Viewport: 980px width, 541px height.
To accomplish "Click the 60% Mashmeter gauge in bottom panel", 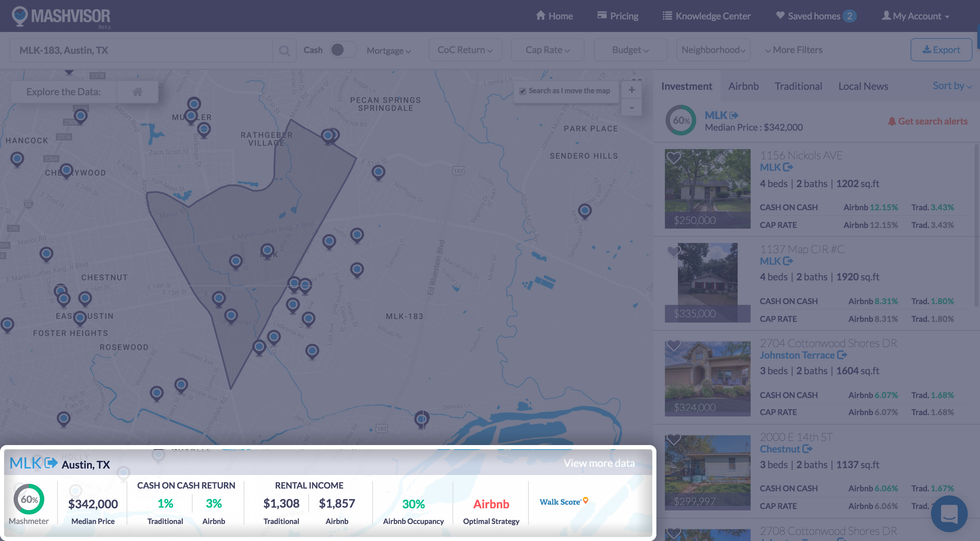I will pyautogui.click(x=29, y=499).
